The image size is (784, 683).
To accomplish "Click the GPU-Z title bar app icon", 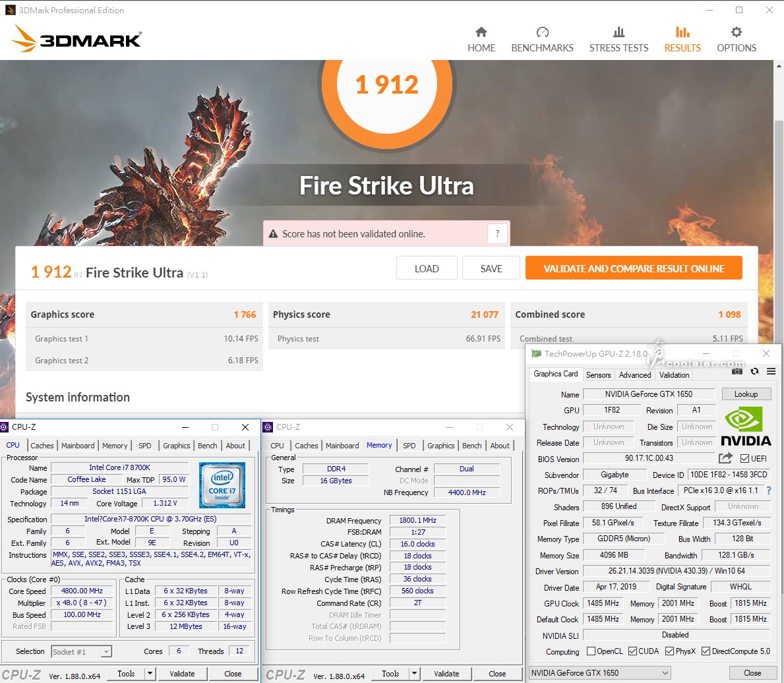I will pos(537,353).
